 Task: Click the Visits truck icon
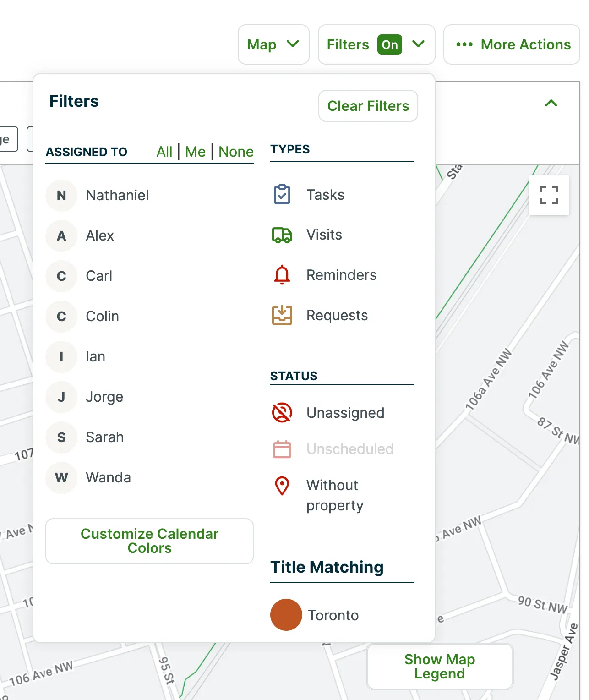[x=282, y=235]
